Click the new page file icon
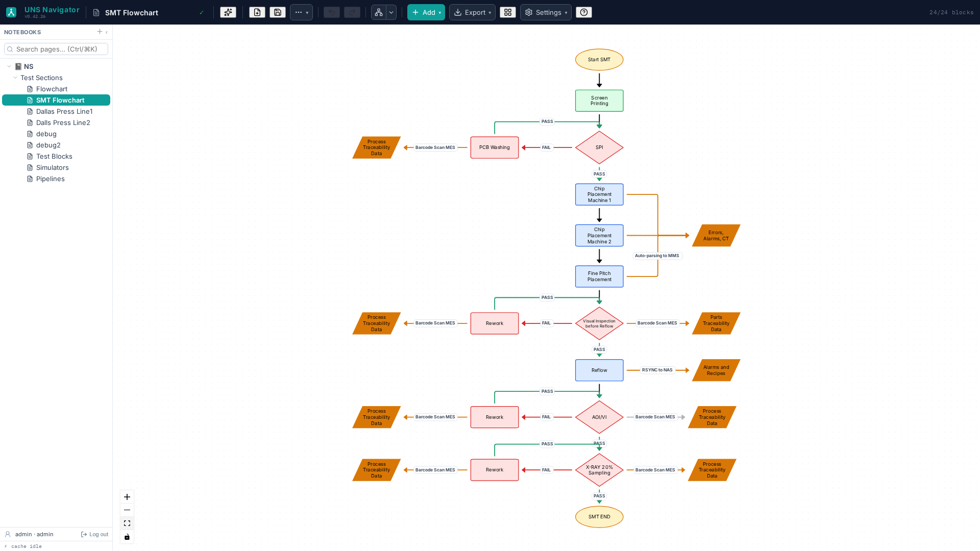 click(x=257, y=12)
